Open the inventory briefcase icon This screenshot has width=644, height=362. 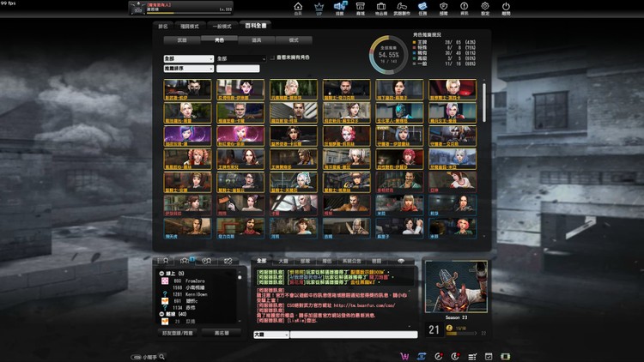[x=381, y=6]
